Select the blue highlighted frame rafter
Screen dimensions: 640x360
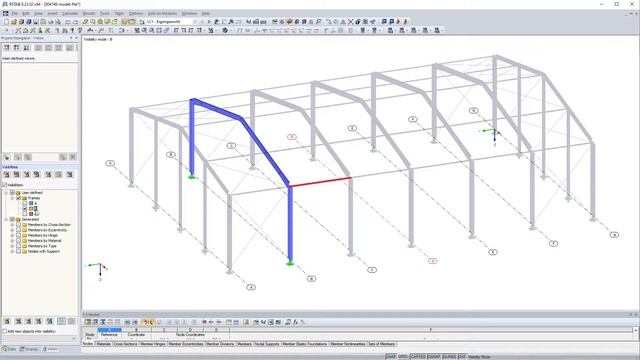(265, 152)
